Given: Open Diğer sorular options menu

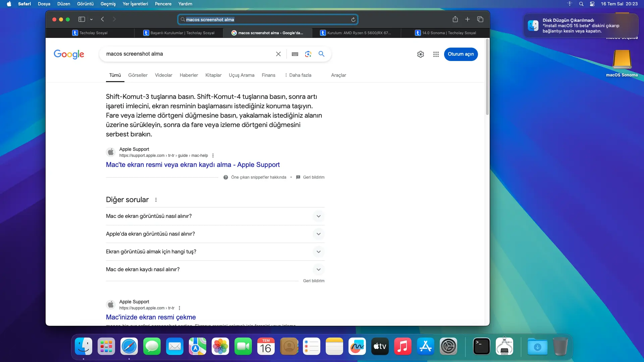Looking at the screenshot, I should [156, 200].
